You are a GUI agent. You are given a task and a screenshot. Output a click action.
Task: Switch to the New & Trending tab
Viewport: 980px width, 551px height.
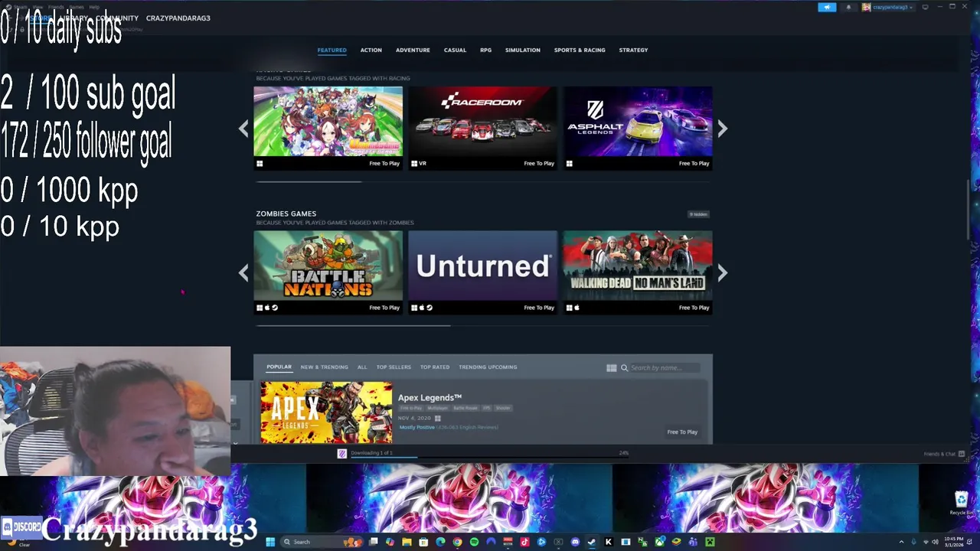(x=324, y=367)
